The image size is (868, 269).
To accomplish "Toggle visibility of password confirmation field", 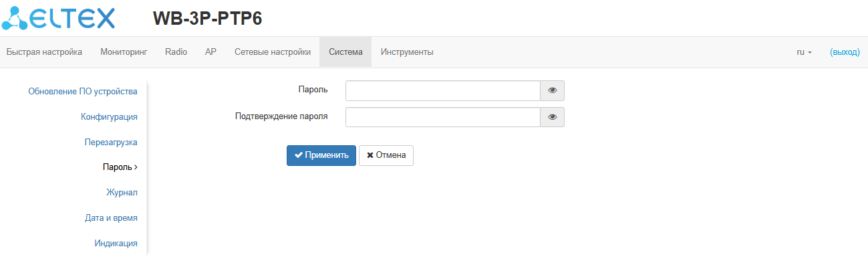I will click(552, 117).
